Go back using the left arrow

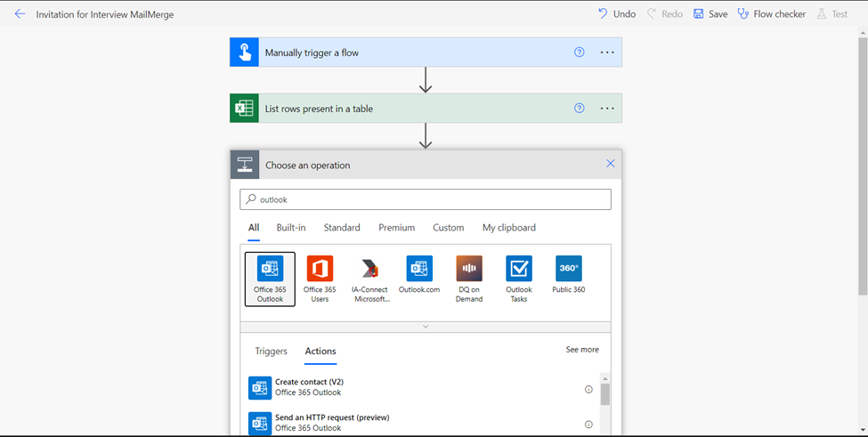[20, 14]
